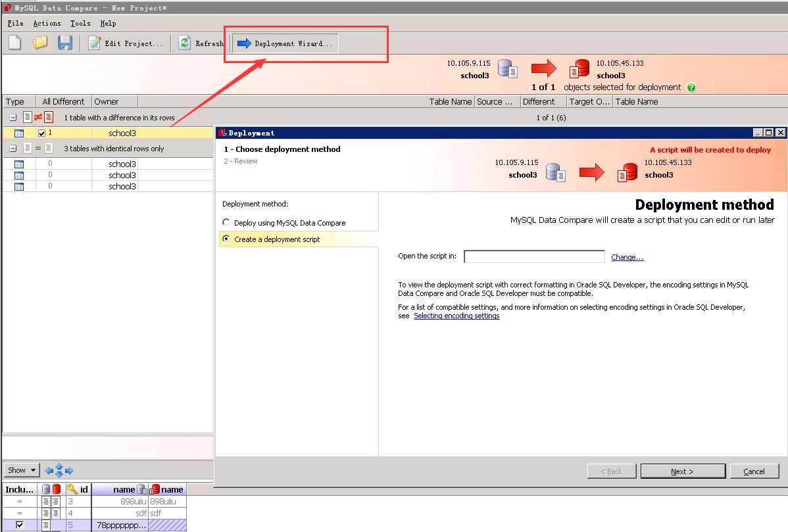Click the Open the script in field

coord(534,256)
